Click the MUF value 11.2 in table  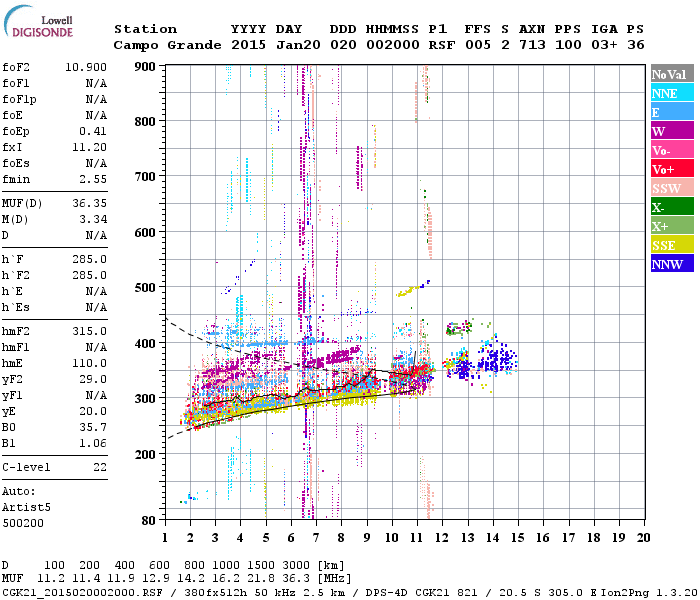tap(51, 579)
